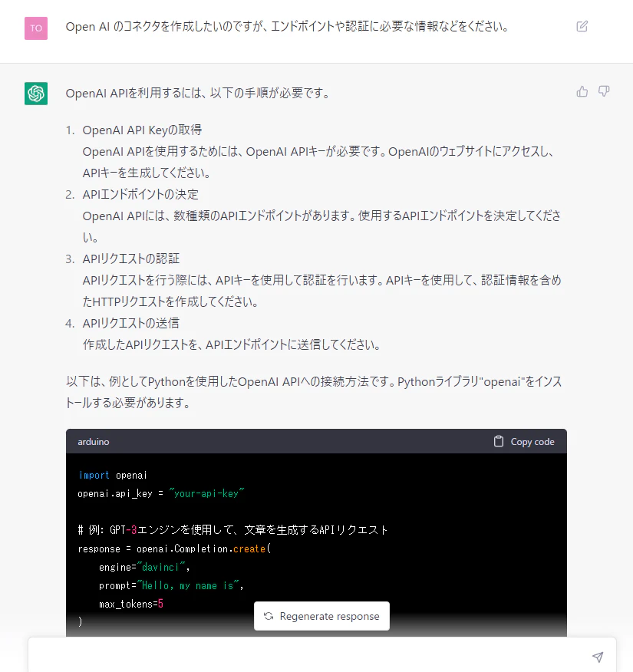Click list item 'APIエンドポイントの決定'
This screenshot has width=633, height=672.
tap(140, 194)
